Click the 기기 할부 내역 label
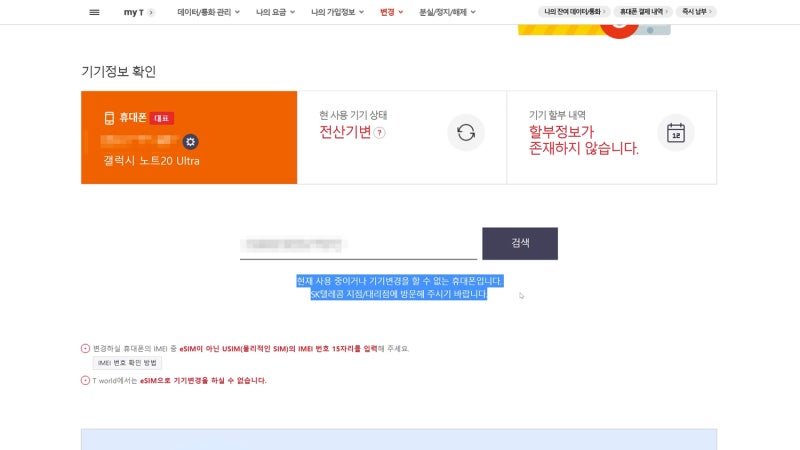The image size is (800, 450). point(557,115)
